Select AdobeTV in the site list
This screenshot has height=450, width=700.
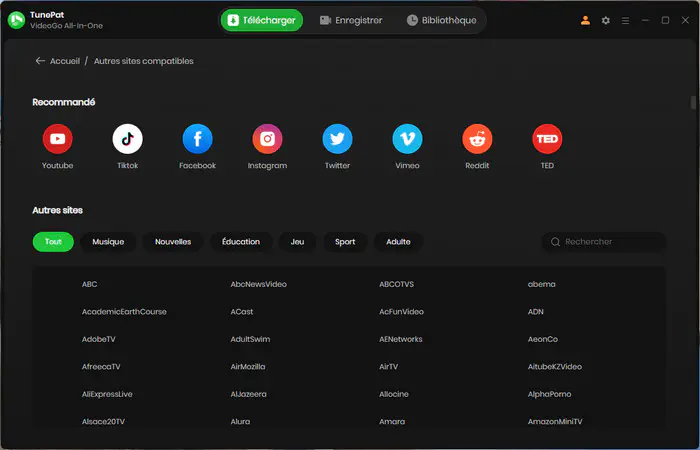pyautogui.click(x=99, y=339)
